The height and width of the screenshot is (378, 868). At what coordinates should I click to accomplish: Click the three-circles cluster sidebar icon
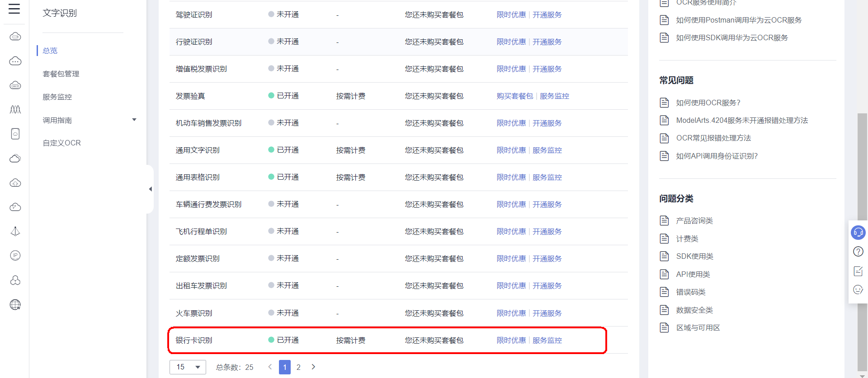(15, 280)
